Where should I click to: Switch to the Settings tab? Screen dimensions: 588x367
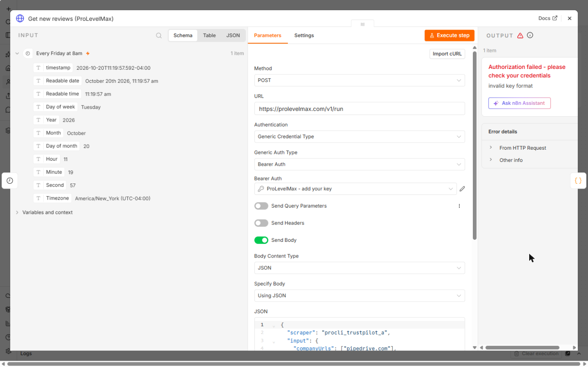pos(304,36)
